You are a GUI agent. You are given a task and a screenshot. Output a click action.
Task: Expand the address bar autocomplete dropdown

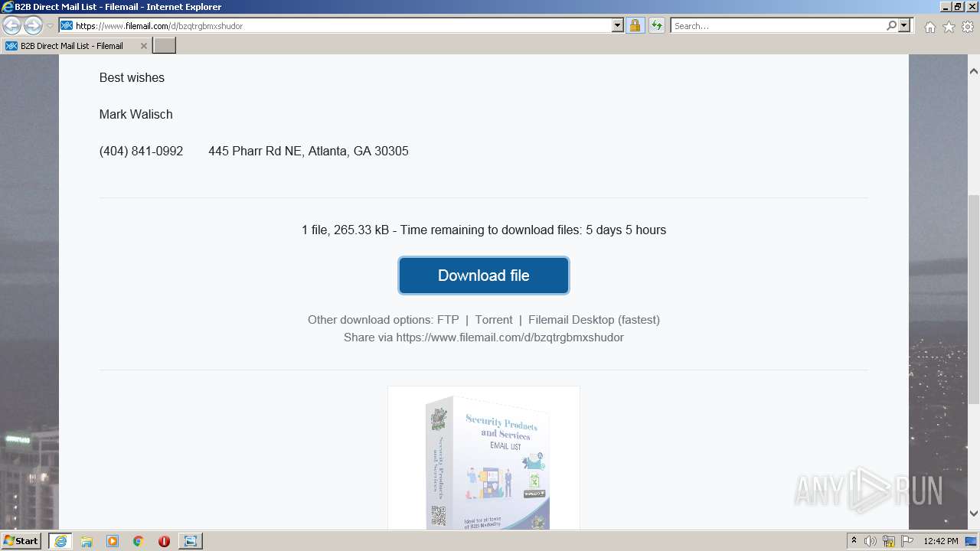(x=618, y=25)
